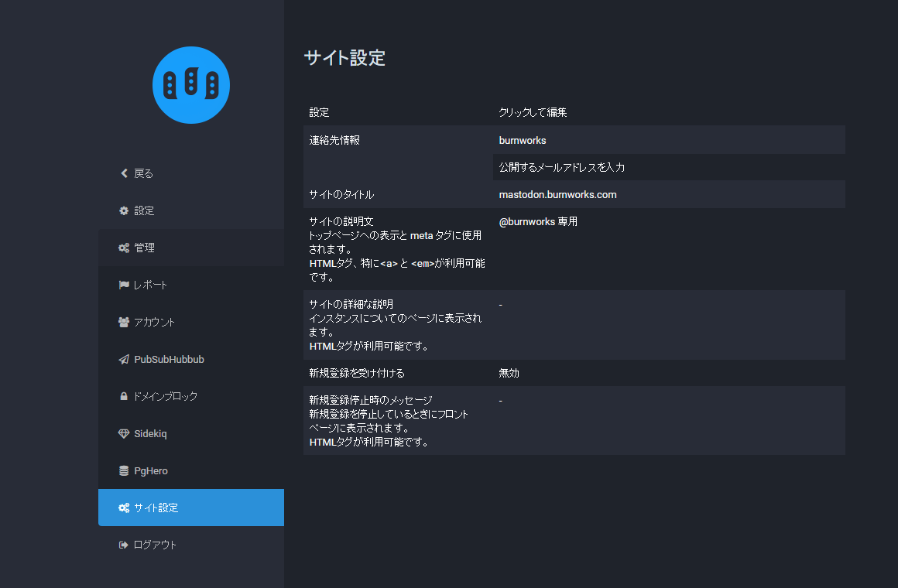Screen dimensions: 898x588
Task: Click the Mastodon logo avatar
Action: [190, 84]
